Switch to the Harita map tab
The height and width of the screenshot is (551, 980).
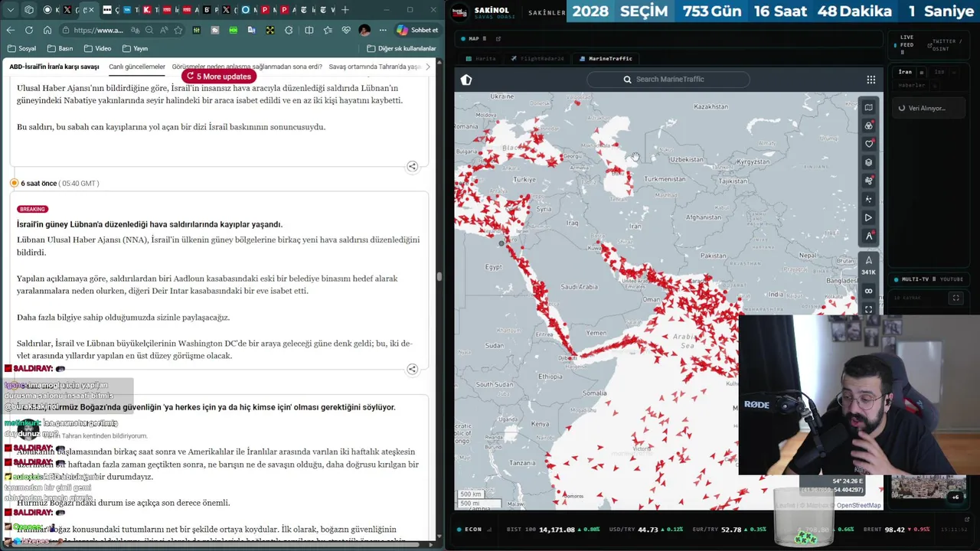(481, 58)
